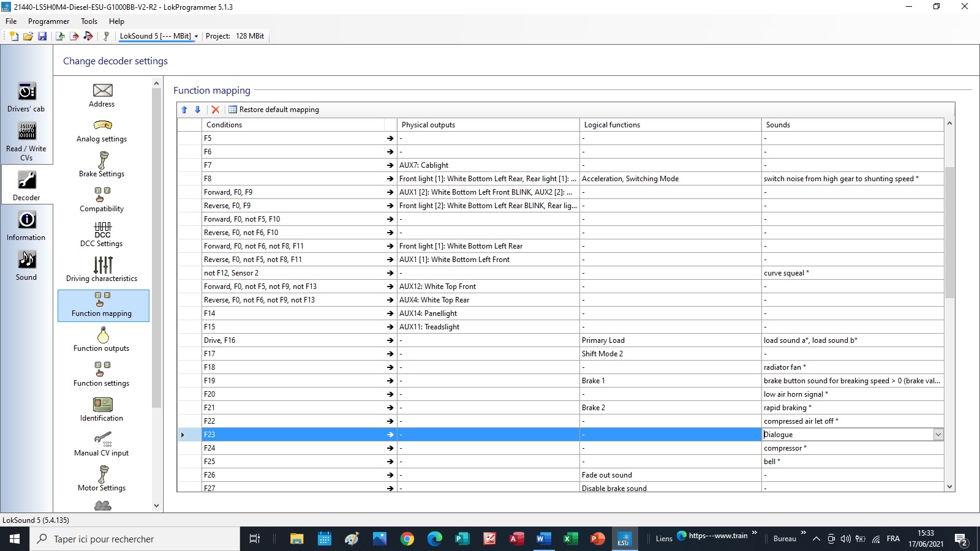Image resolution: width=980 pixels, height=551 pixels.
Task: Click Restore default mapping
Action: [x=274, y=110]
